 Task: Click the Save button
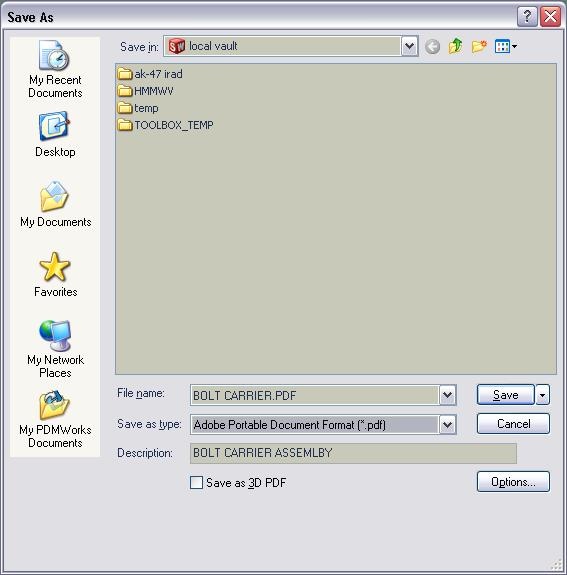[x=505, y=395]
